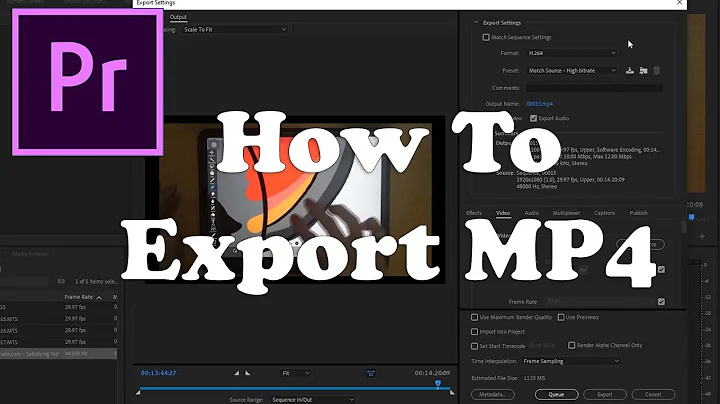Screen dimensions: 720x404
Task: Enable Use Maximum Render Quality
Action: 474,317
